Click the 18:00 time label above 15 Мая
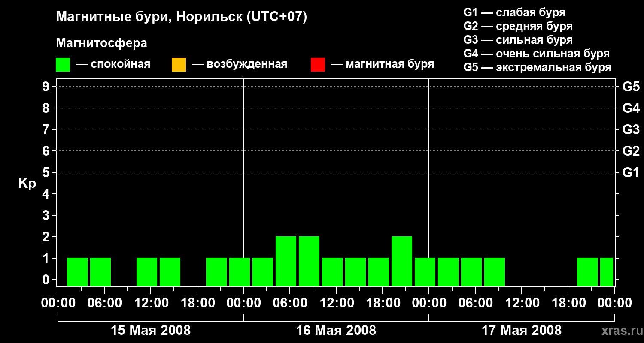 [x=197, y=303]
